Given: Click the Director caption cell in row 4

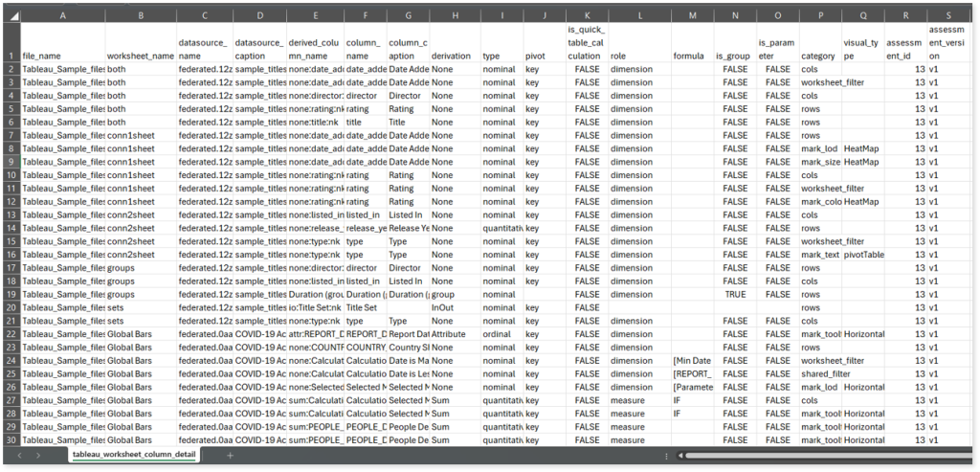Looking at the screenshot, I should (408, 96).
